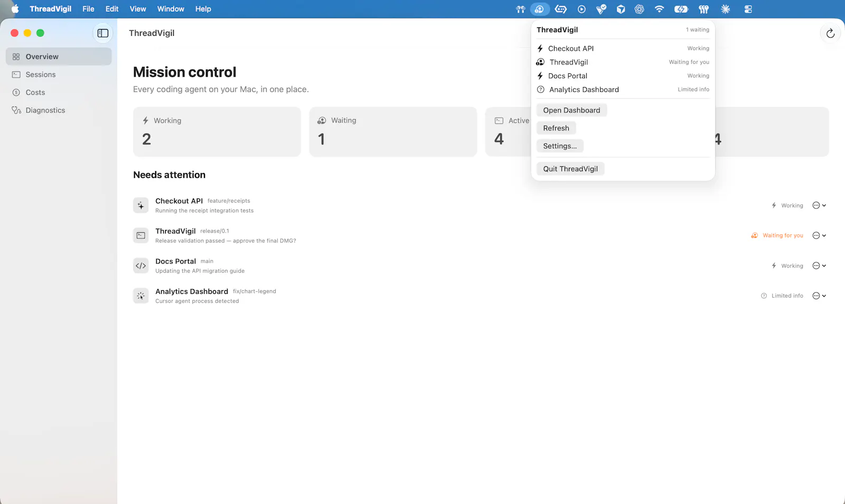The width and height of the screenshot is (845, 504).
Task: Click the highlighted ThreadVigil menu bar status icon
Action: (x=539, y=9)
